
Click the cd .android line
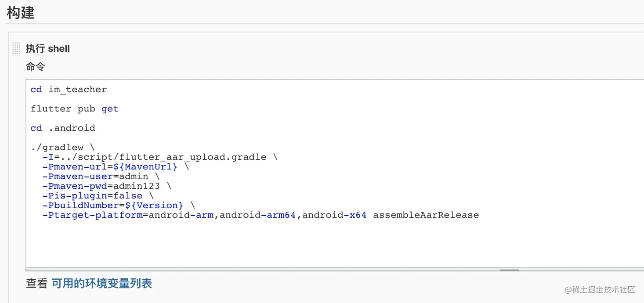(x=63, y=128)
